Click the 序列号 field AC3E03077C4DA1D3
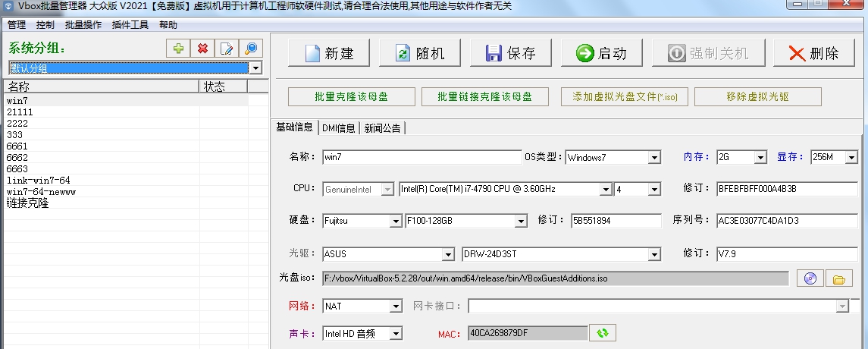868x349 pixels. [787, 221]
